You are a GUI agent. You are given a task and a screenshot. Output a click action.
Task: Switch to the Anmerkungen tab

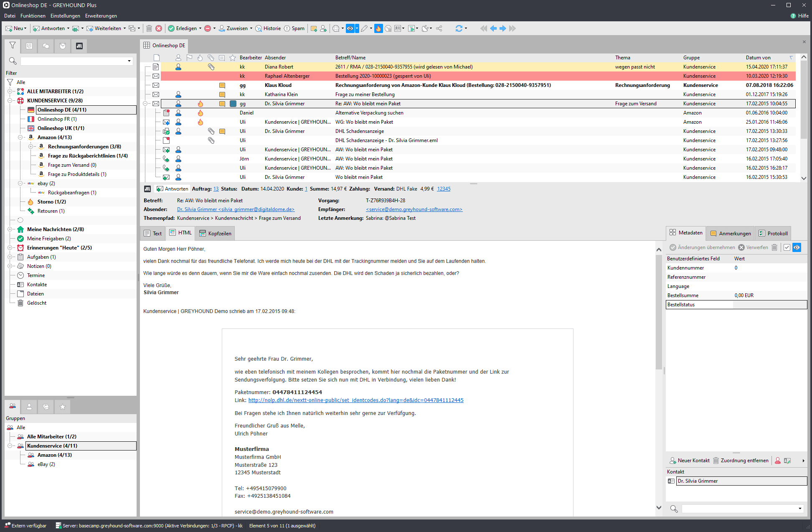click(731, 234)
